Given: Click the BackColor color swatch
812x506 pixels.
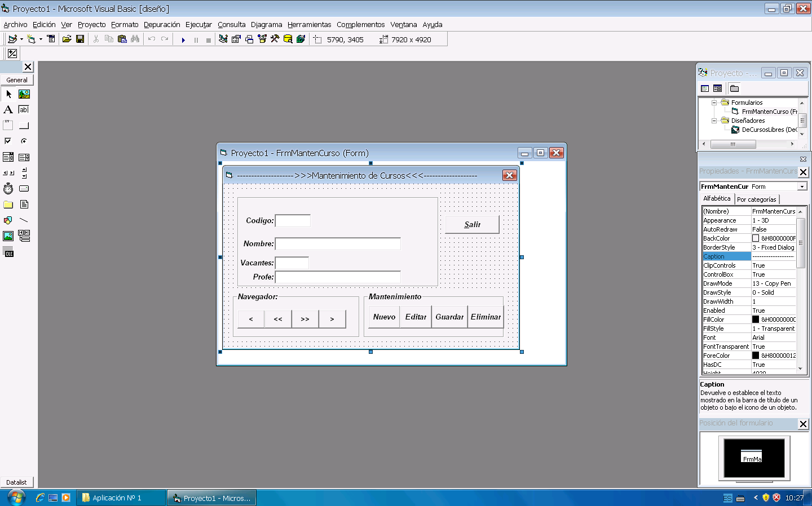Looking at the screenshot, I should (756, 238).
